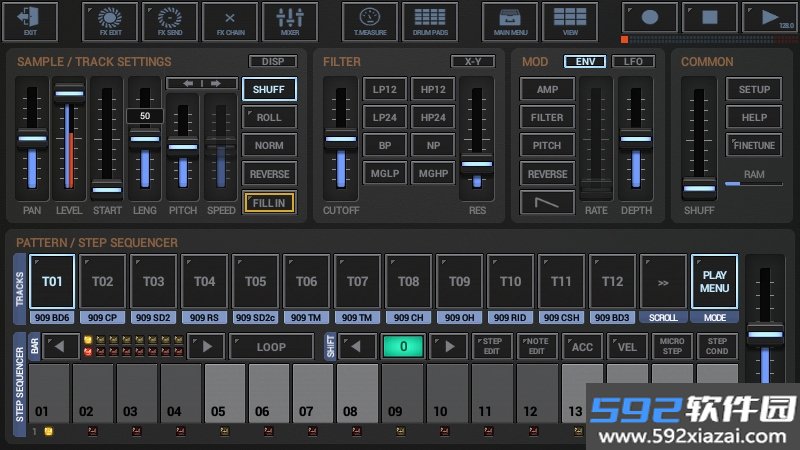
Task: Click the ACC accent button
Action: click(x=582, y=347)
